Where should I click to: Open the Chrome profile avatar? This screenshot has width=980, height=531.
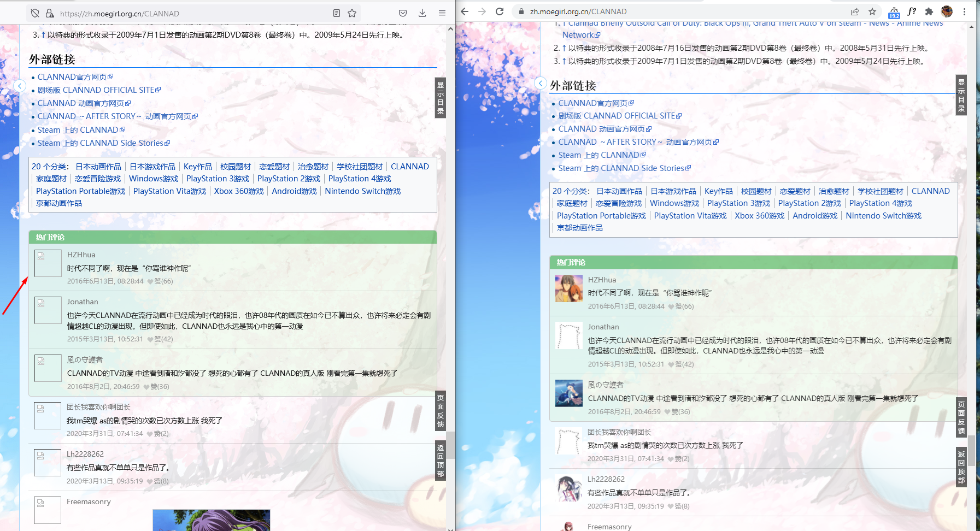[946, 11]
